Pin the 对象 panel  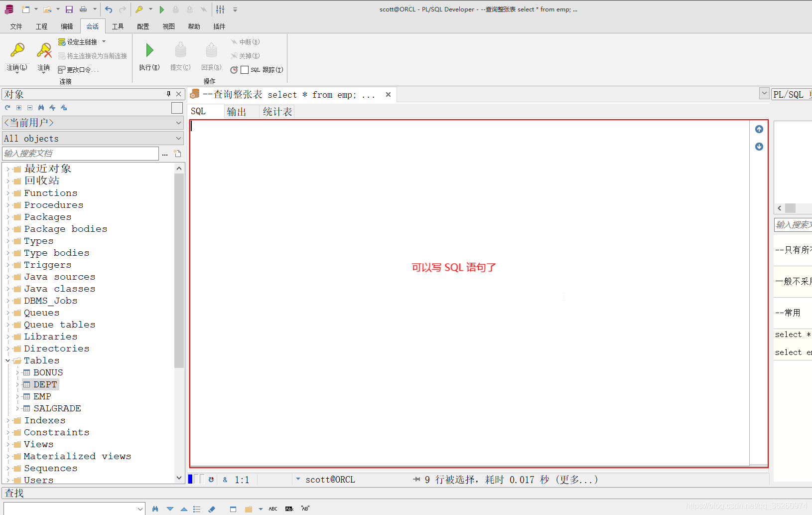pyautogui.click(x=168, y=94)
